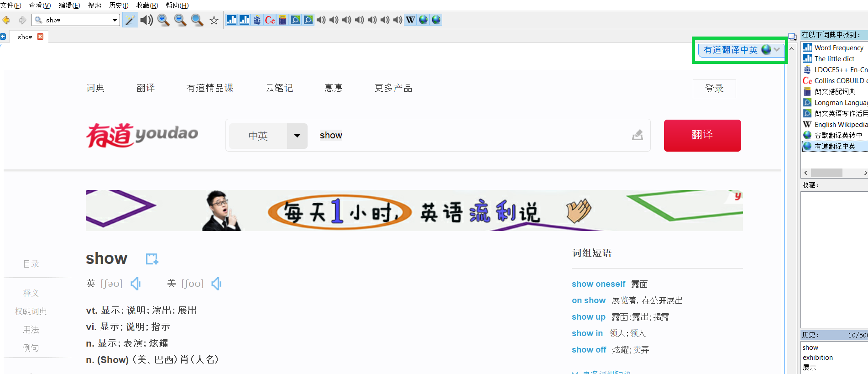Image resolution: width=868 pixels, height=374 pixels.
Task: Toggle the scan popup wand icon
Action: (130, 20)
